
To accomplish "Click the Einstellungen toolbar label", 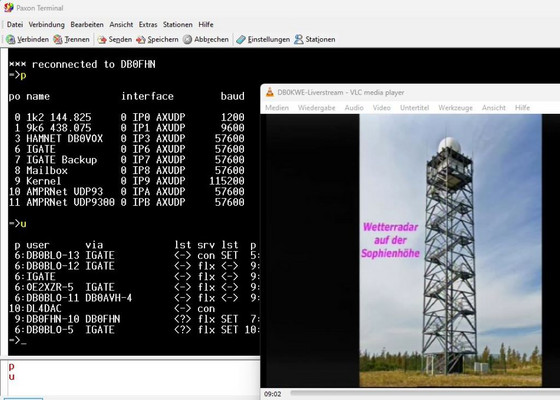I will (x=269, y=40).
